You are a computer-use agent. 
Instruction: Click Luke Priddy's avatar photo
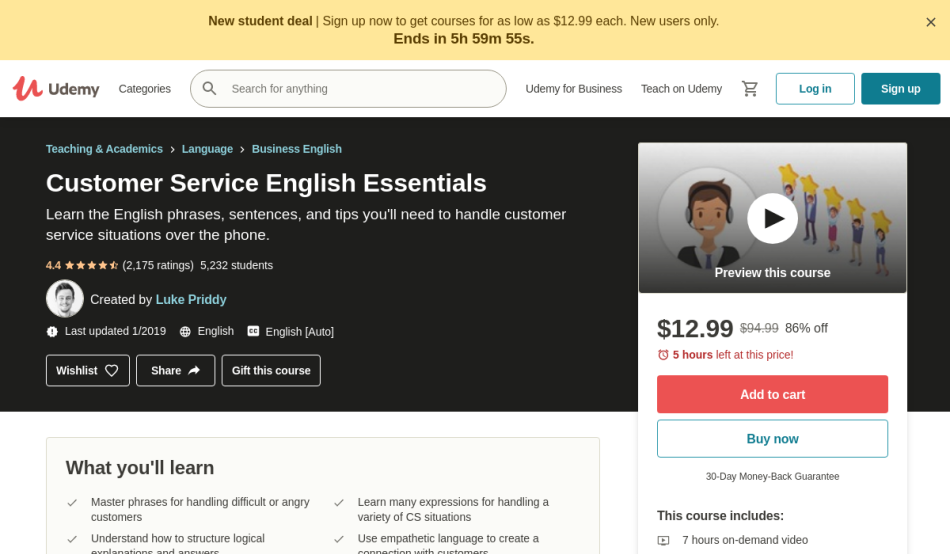pos(65,299)
